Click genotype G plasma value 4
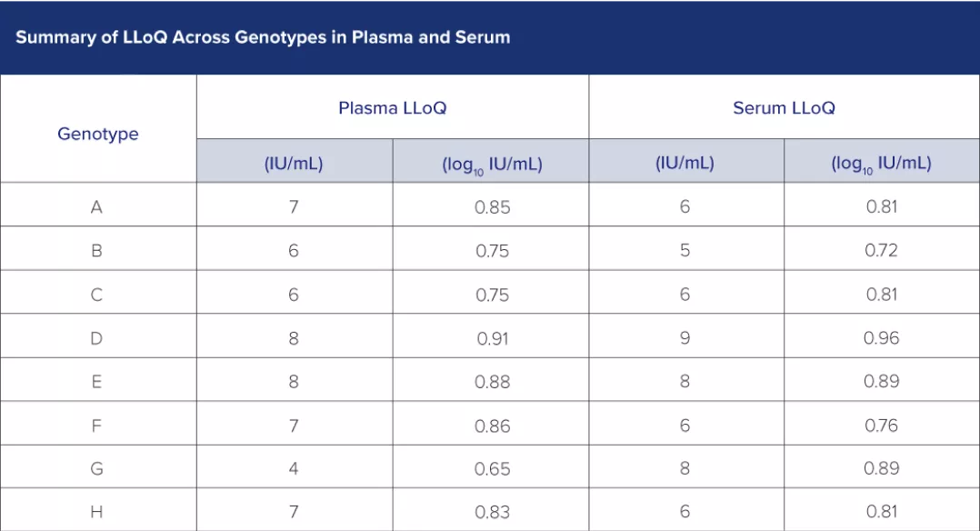 pyautogui.click(x=294, y=469)
